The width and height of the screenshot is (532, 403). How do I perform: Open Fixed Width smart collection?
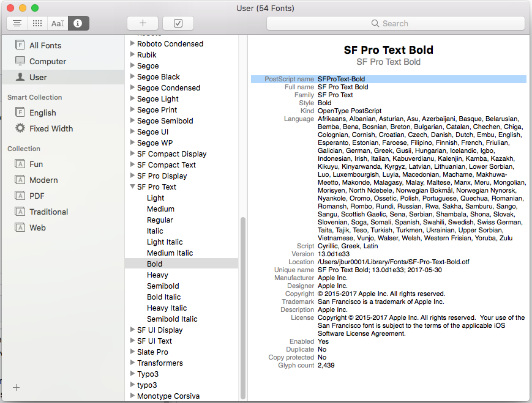pos(51,129)
